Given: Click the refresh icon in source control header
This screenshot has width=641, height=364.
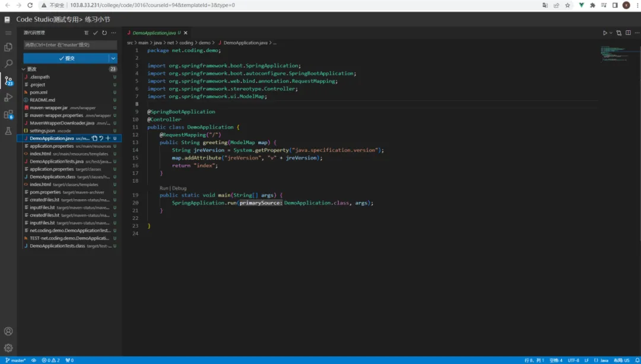Looking at the screenshot, I should (104, 33).
